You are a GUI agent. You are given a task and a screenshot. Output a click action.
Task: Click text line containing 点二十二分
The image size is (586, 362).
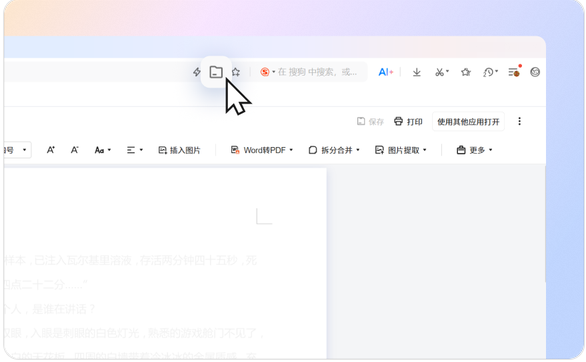[46, 285]
